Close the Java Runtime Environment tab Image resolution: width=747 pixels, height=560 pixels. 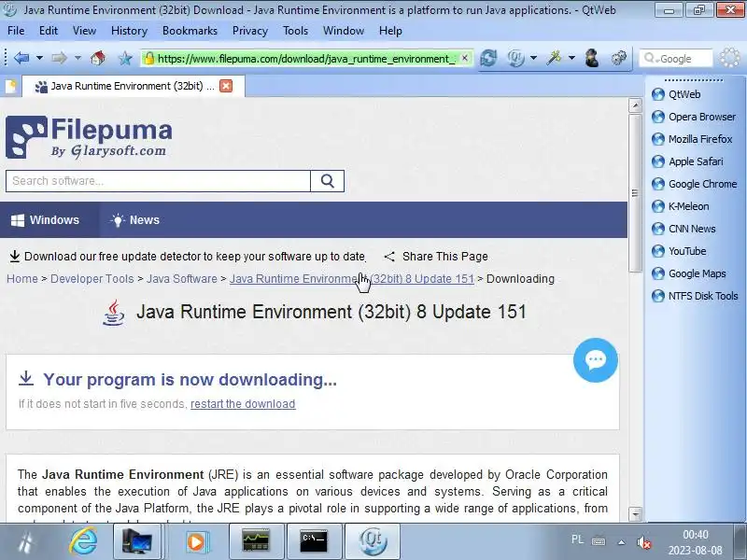pos(226,86)
